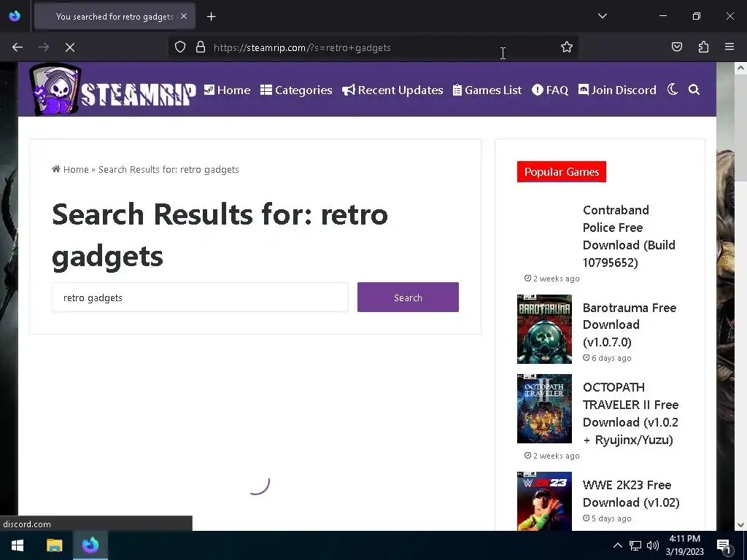Screen dimensions: 747x560
Task: Click Firefox View icon in tab bar
Action: (15, 16)
